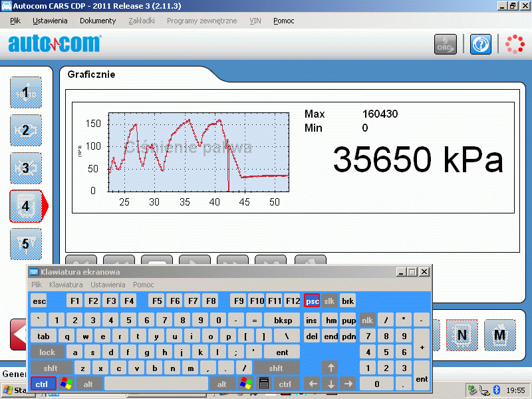Image resolution: width=532 pixels, height=399 pixels.
Task: Toggle the slk scroll lock key
Action: [329, 301]
